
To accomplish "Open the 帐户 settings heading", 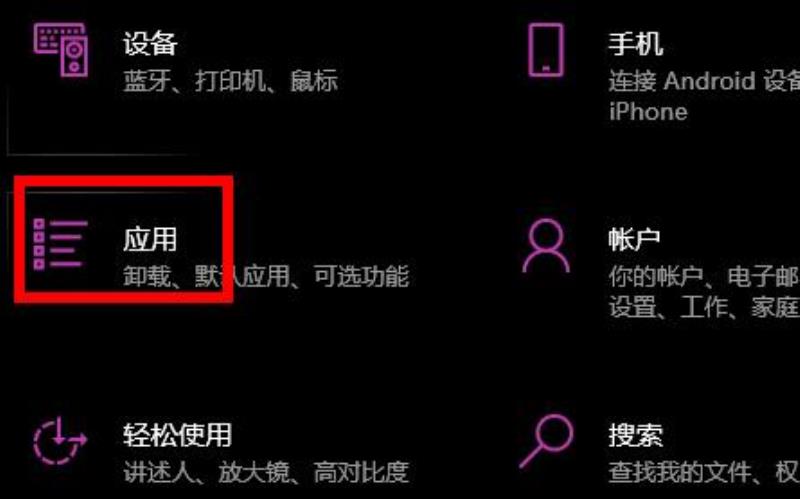I will pyautogui.click(x=634, y=239).
